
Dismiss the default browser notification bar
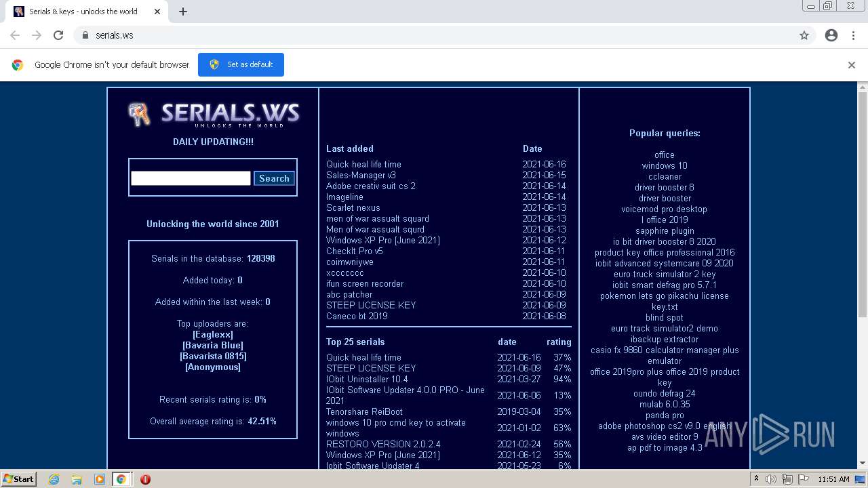coord(852,65)
